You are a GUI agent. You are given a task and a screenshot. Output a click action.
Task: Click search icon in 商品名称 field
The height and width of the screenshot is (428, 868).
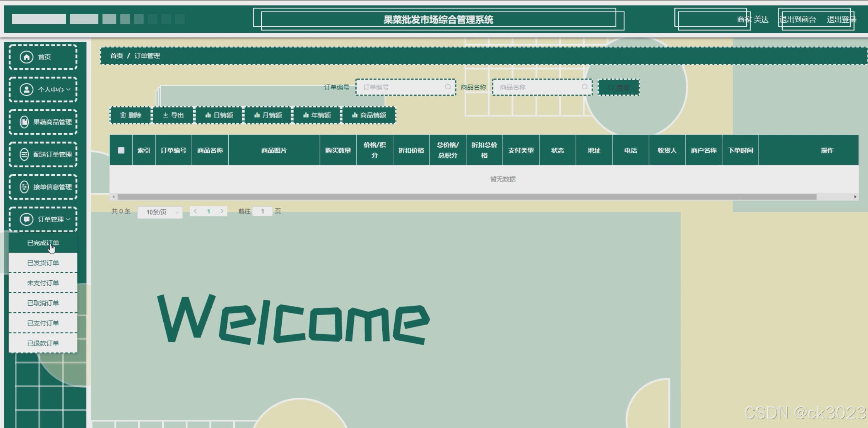pos(584,87)
